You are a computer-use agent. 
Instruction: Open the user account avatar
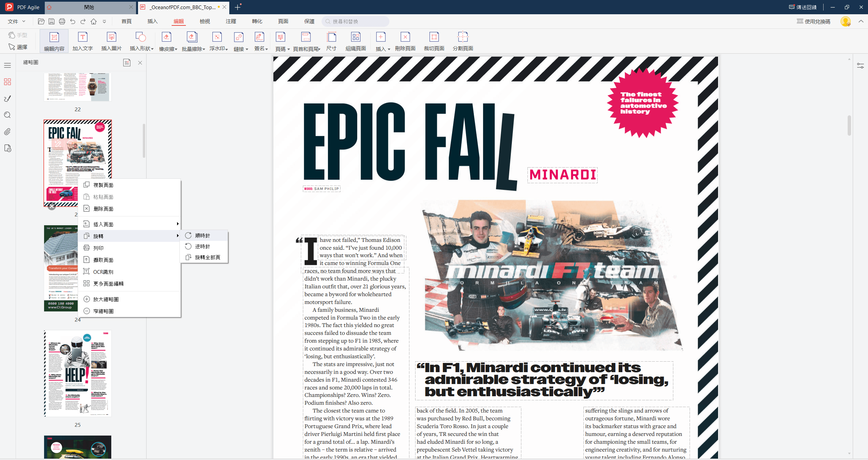click(845, 21)
